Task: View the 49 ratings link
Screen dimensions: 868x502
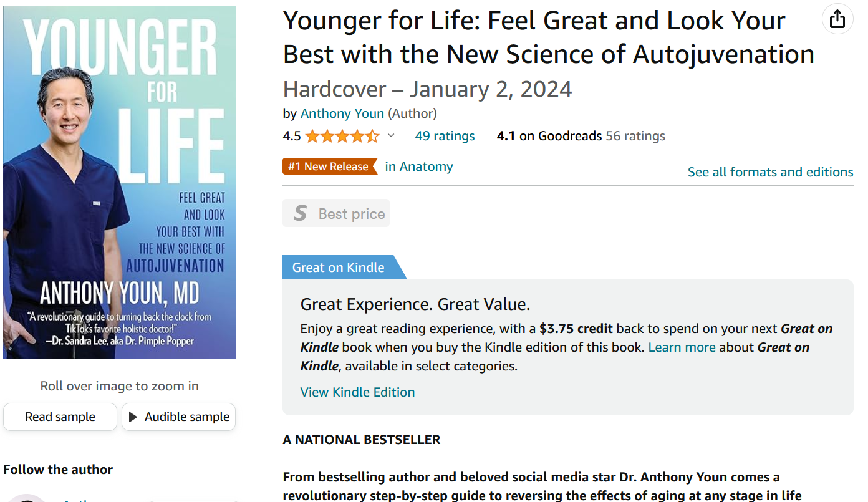Action: [x=445, y=136]
